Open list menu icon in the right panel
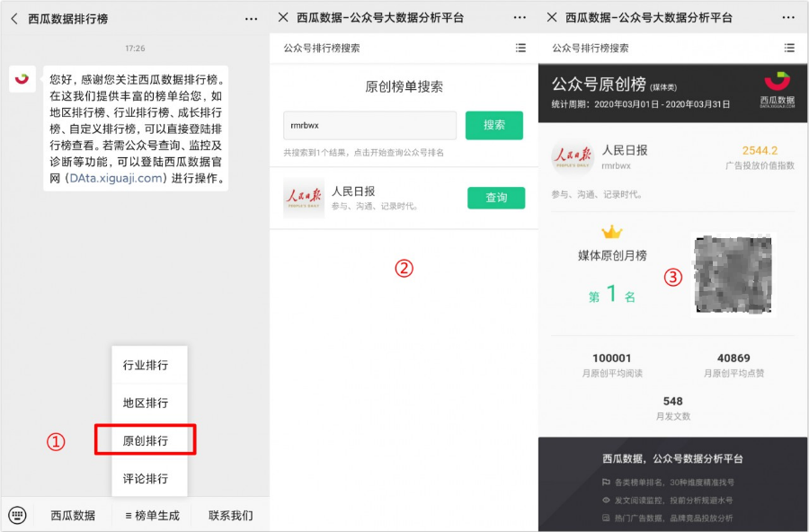This screenshot has width=809, height=532. click(789, 48)
